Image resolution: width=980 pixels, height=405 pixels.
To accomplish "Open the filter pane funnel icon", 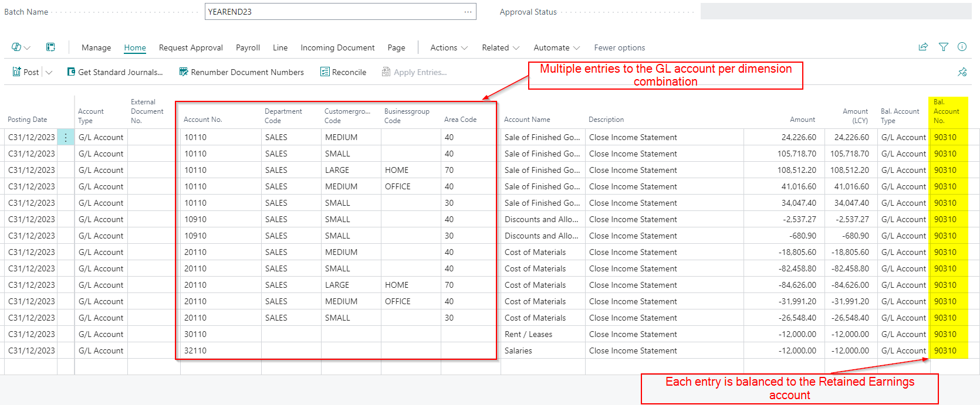I will (943, 47).
